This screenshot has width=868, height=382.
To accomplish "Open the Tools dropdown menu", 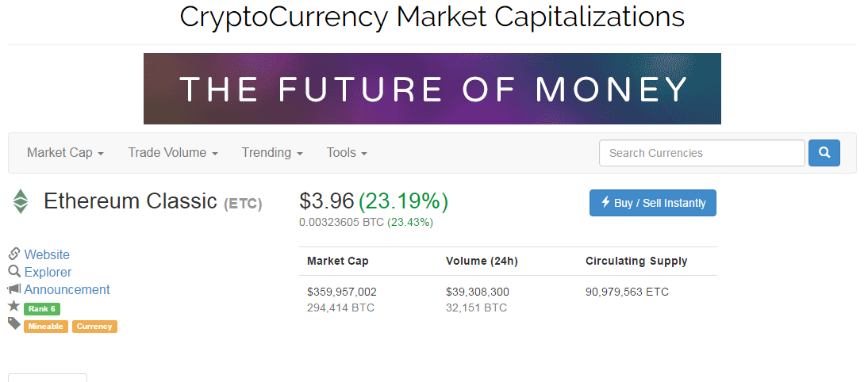I will tap(347, 153).
